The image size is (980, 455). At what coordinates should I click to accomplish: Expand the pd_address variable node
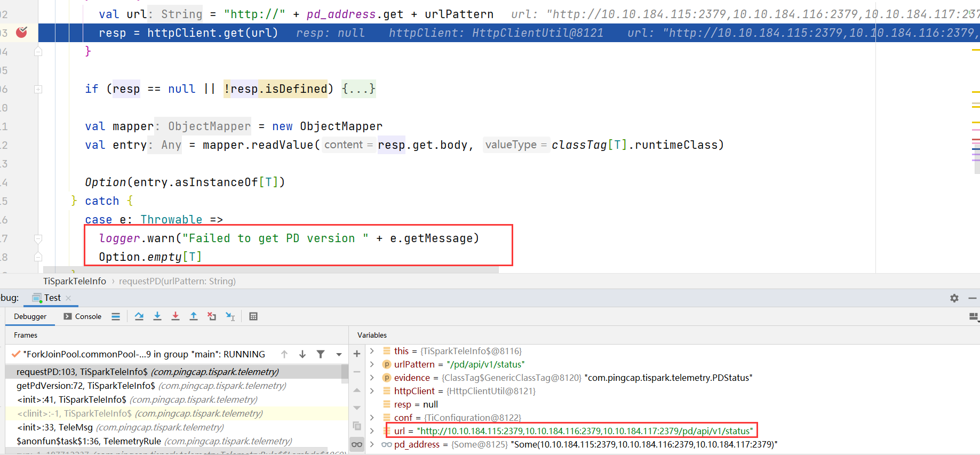pyautogui.click(x=372, y=444)
